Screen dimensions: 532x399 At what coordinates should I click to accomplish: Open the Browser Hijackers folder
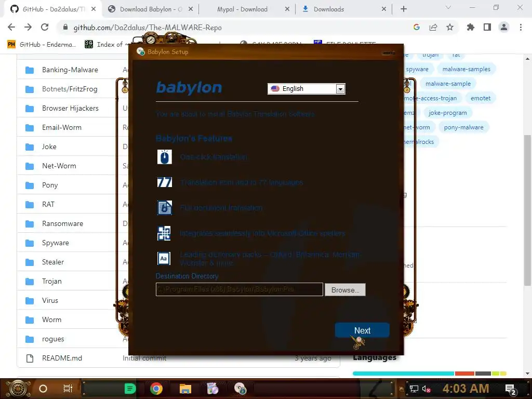point(70,108)
